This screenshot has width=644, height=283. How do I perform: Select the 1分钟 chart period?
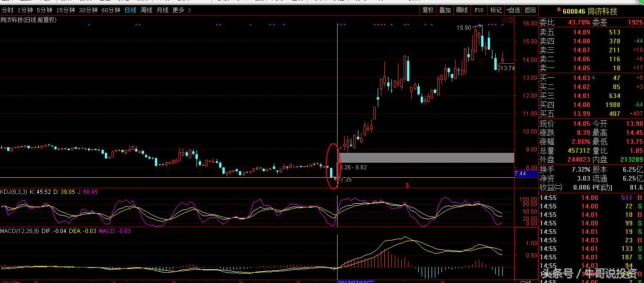(25, 10)
